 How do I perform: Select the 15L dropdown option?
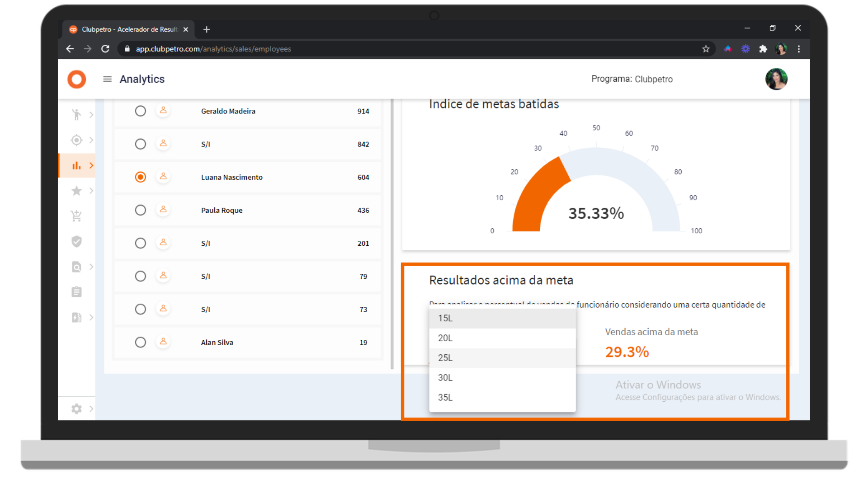(502, 318)
